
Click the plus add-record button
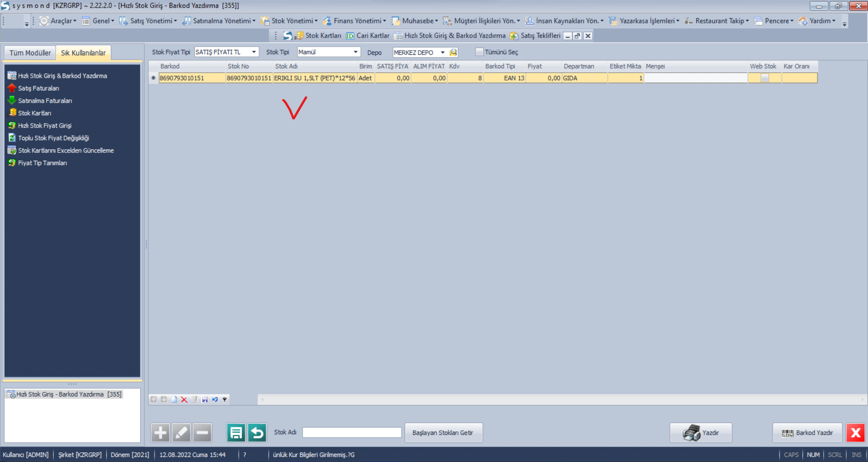pyautogui.click(x=160, y=433)
